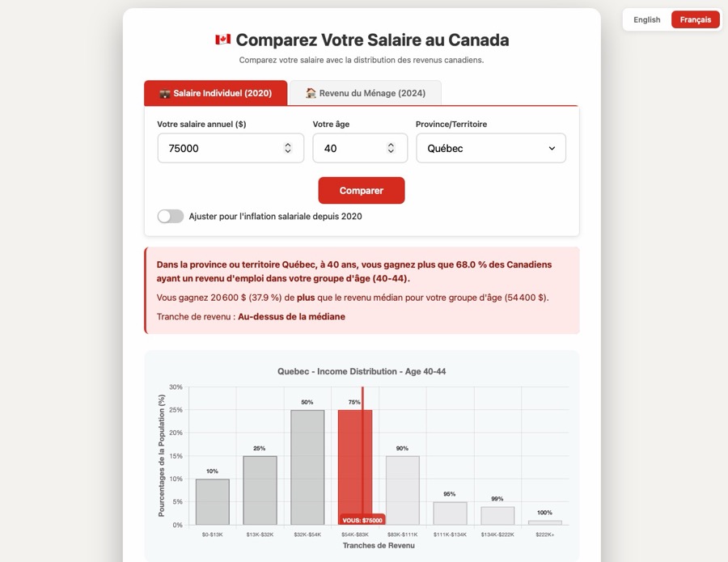728x562 pixels.
Task: Click into the annual salary input showing 75000
Action: coord(218,148)
